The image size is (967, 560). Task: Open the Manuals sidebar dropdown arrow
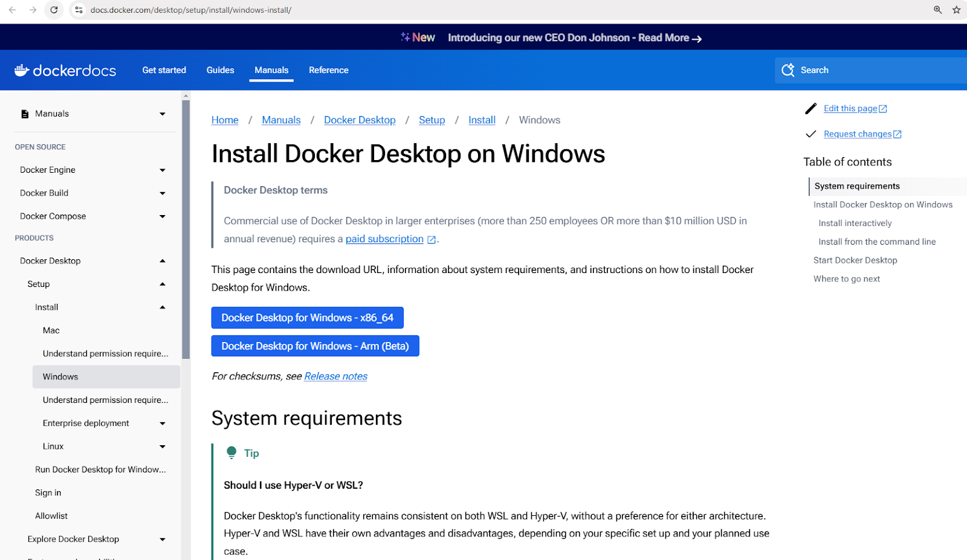click(163, 114)
